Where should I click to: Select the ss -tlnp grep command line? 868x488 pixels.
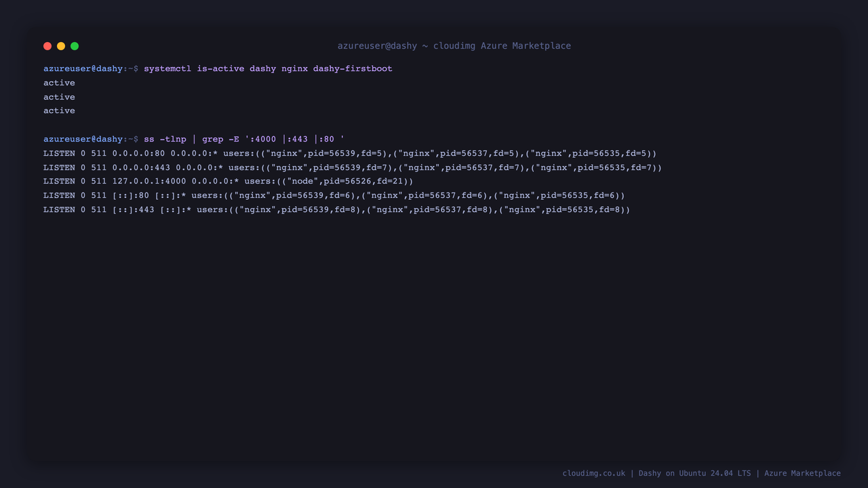coord(244,139)
